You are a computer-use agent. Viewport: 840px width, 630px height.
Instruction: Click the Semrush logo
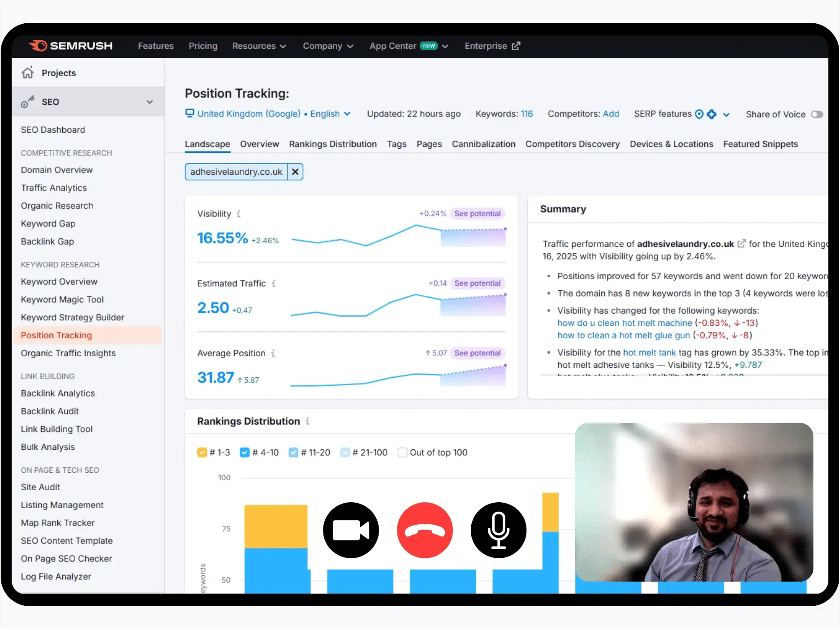coord(71,46)
